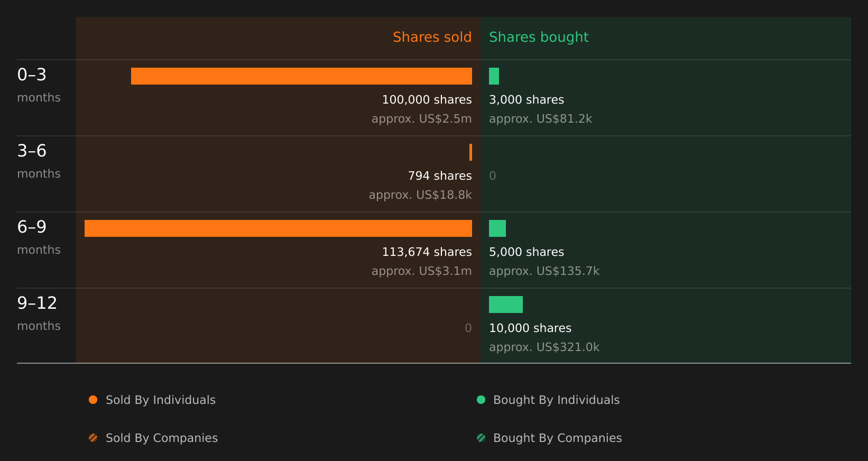Click the Bought By Companies striped icon
This screenshot has width=868, height=461.
click(x=481, y=438)
